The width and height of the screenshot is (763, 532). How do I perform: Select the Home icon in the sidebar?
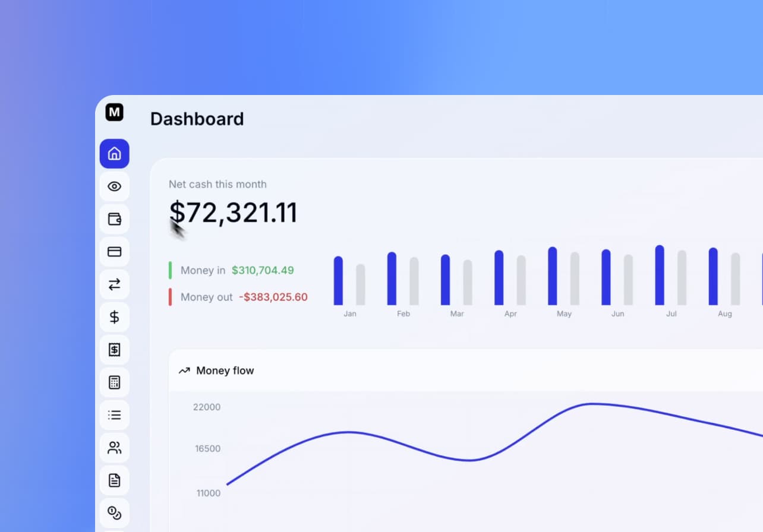pos(114,153)
